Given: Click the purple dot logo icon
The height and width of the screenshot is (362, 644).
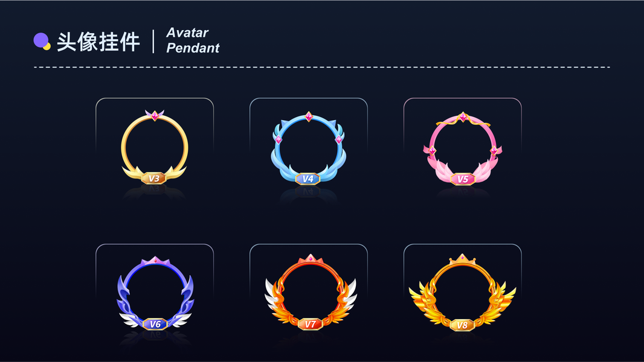Looking at the screenshot, I should tap(42, 42).
